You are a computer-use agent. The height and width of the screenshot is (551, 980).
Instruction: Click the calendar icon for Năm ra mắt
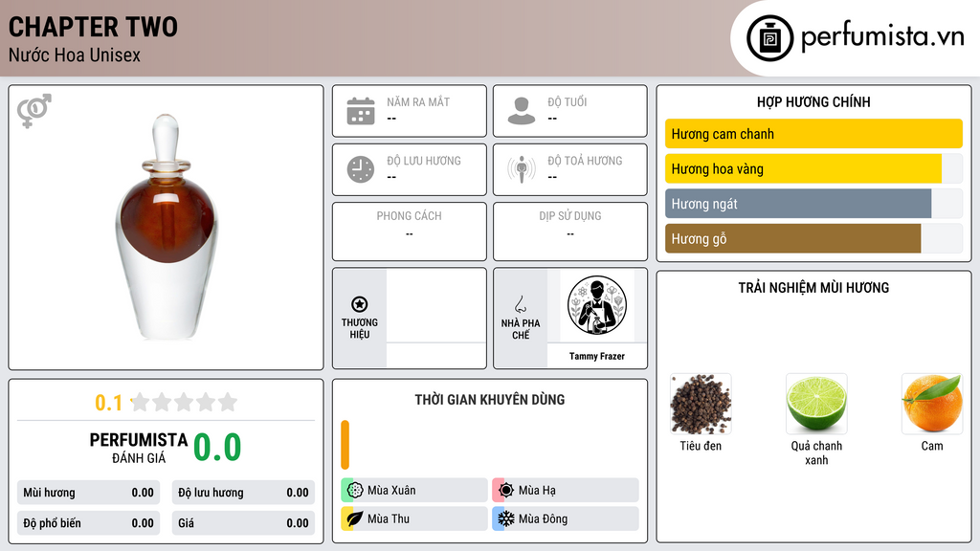click(x=361, y=111)
